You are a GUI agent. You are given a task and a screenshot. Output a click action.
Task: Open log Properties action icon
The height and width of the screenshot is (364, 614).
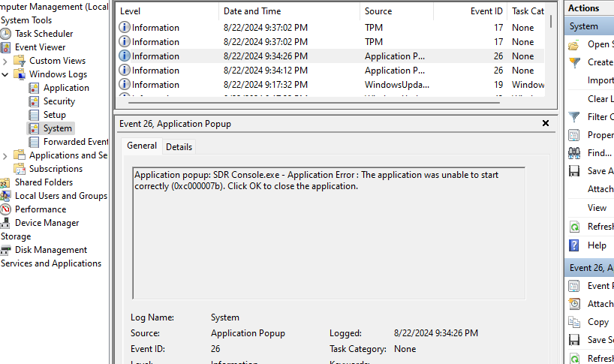(574, 135)
